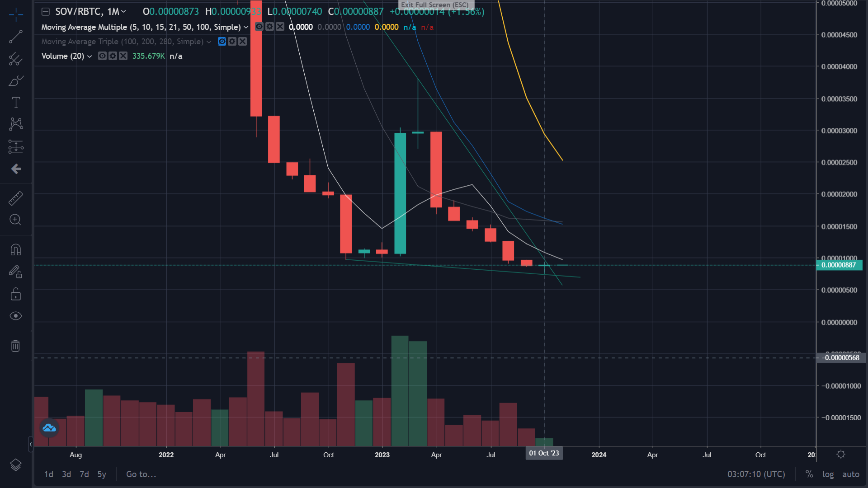
Task: Click the 2022 label on time axis
Action: click(x=166, y=455)
